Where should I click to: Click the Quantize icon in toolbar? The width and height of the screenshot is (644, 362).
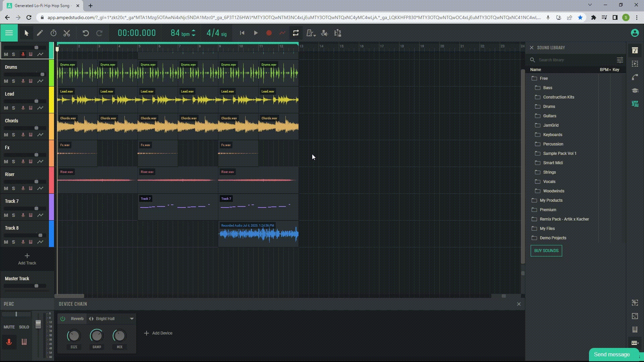(338, 33)
